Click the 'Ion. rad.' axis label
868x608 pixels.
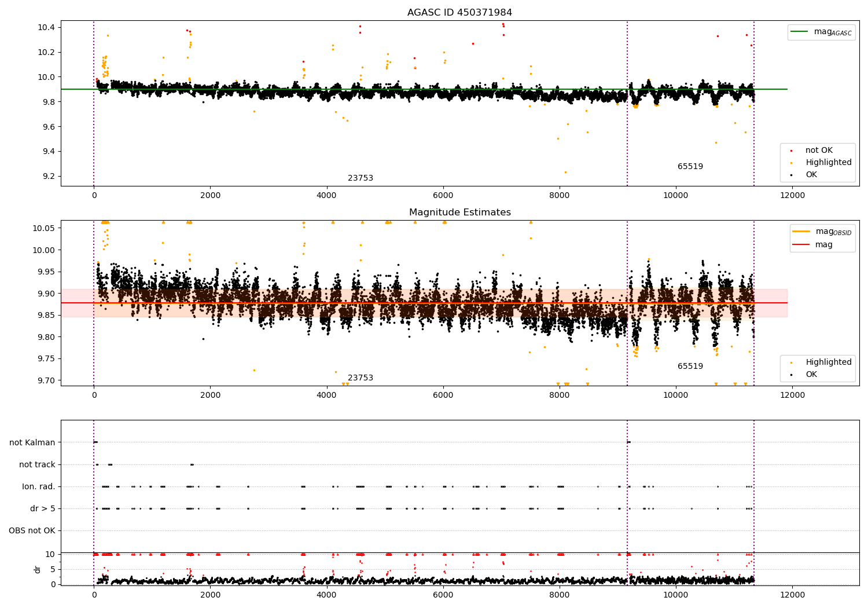pos(39,486)
